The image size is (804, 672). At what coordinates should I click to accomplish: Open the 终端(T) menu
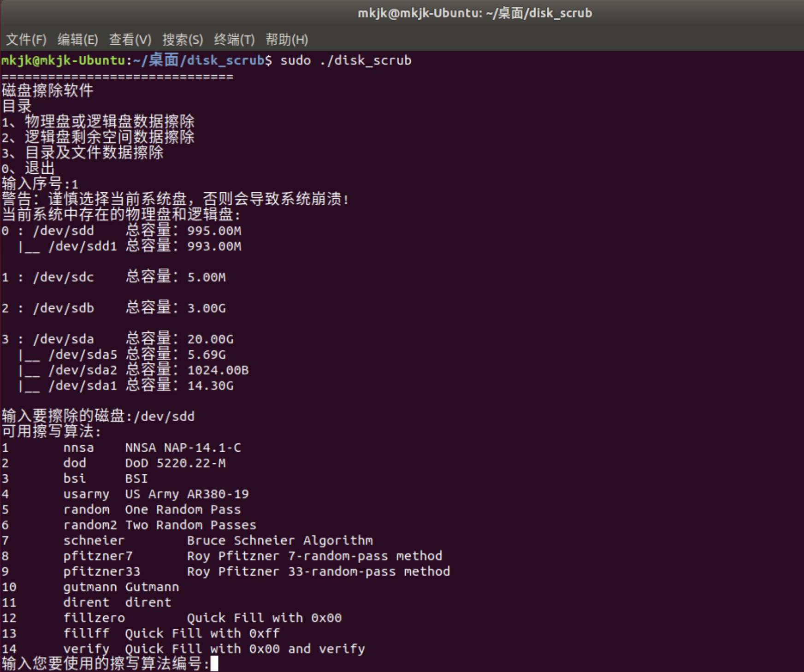point(234,40)
